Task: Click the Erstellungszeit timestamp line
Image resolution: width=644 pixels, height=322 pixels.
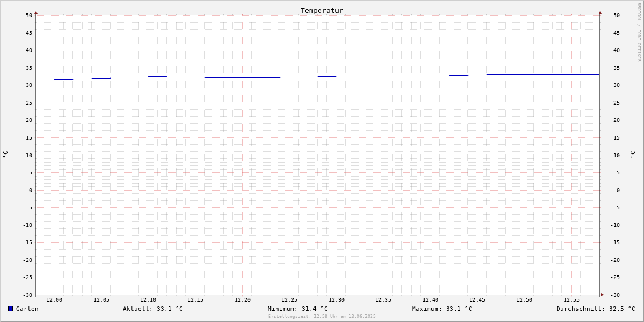Action: tap(322, 316)
